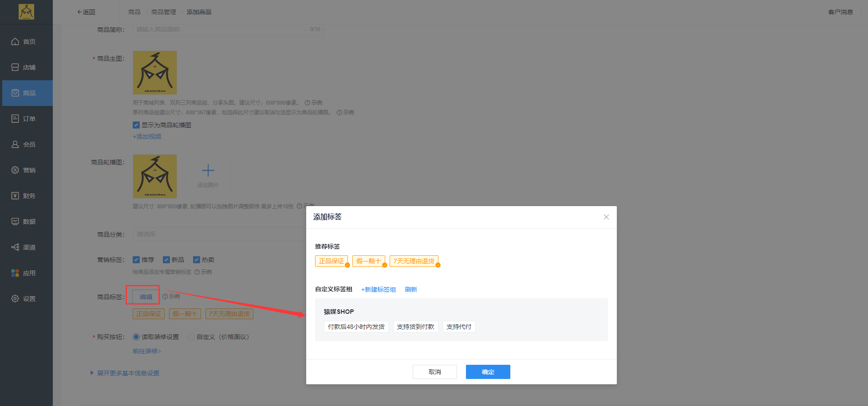This screenshot has width=868, height=406.
Task: Click the 渠道 channels sidebar icon
Action: click(27, 247)
